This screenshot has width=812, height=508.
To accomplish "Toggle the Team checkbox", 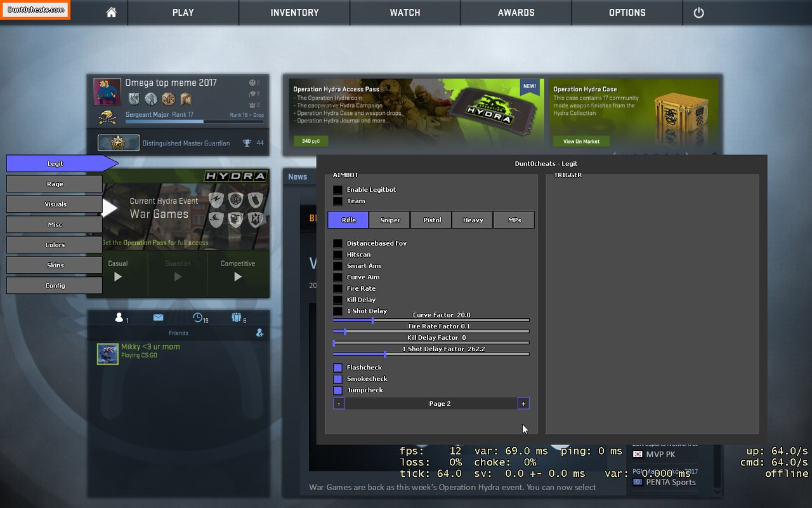I will tap(337, 201).
